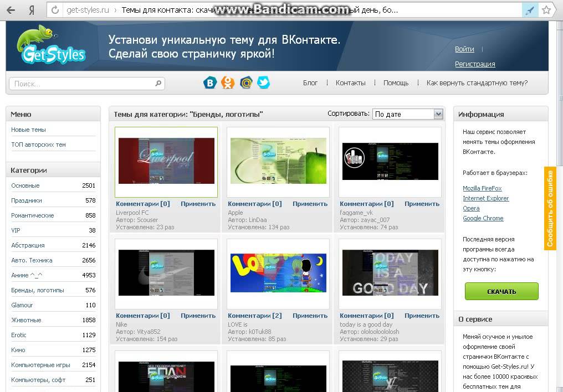
Task: Open 'Как вернуть стандартную тему?' link
Action: coord(477,83)
